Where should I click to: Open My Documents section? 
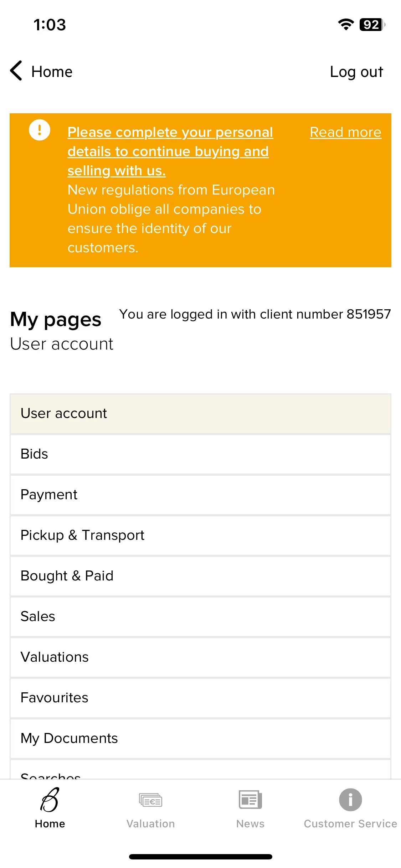tap(200, 738)
